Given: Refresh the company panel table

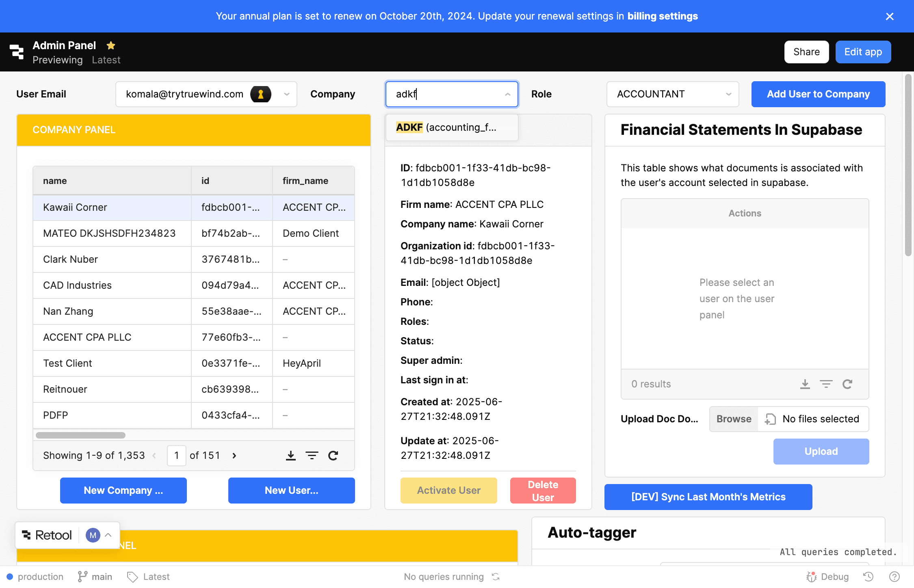Looking at the screenshot, I should pyautogui.click(x=333, y=455).
